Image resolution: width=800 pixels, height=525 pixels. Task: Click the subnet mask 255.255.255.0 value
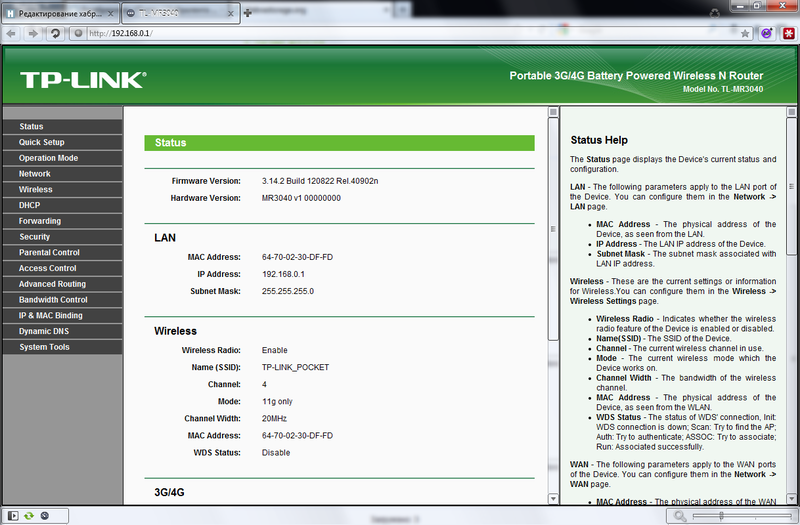[288, 291]
